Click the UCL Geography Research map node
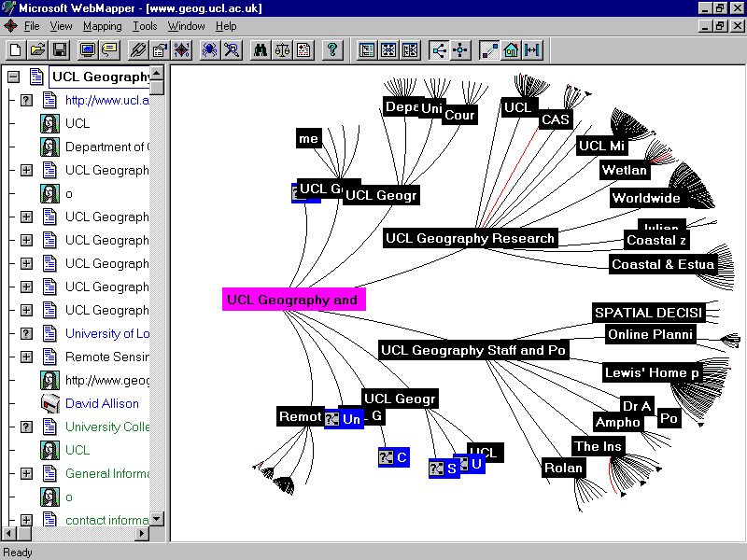 tap(470, 238)
